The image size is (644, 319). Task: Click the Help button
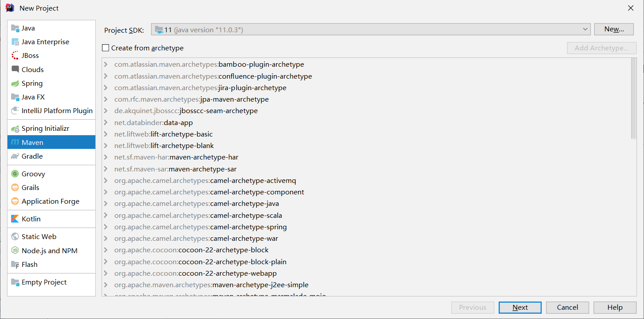click(615, 308)
